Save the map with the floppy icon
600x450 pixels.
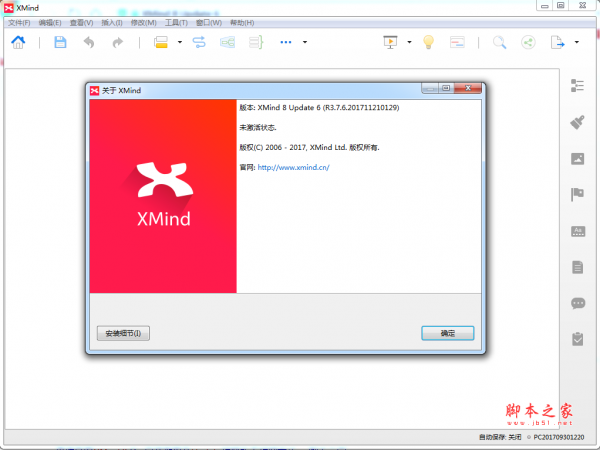click(x=60, y=42)
